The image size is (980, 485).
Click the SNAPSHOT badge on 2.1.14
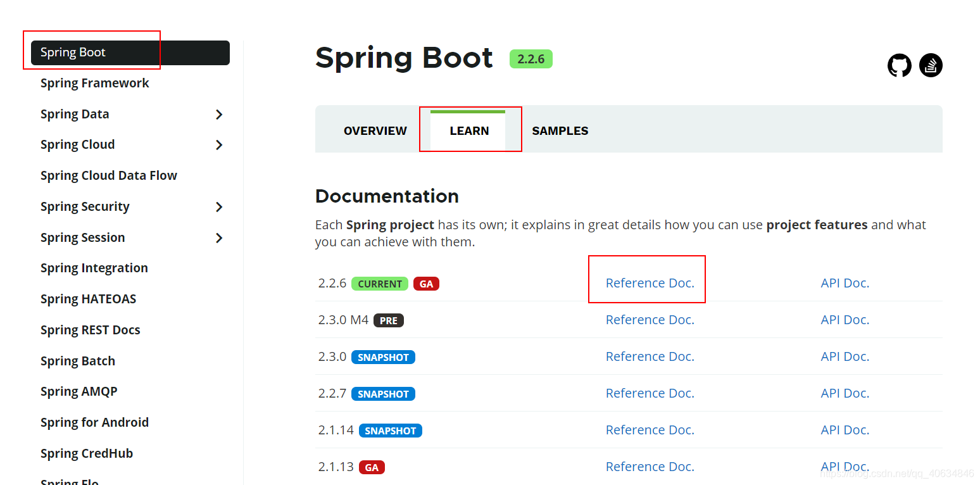[x=391, y=431]
